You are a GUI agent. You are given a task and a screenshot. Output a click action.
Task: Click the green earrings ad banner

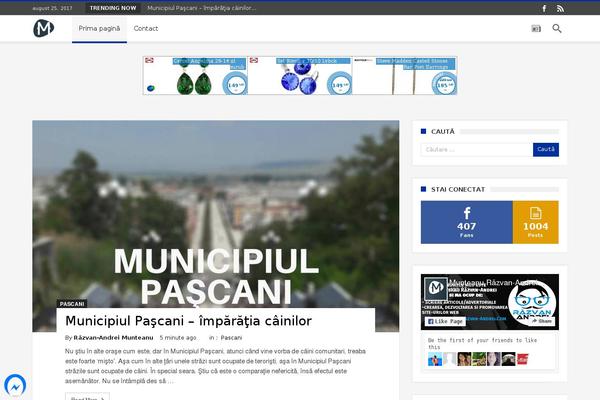click(195, 76)
